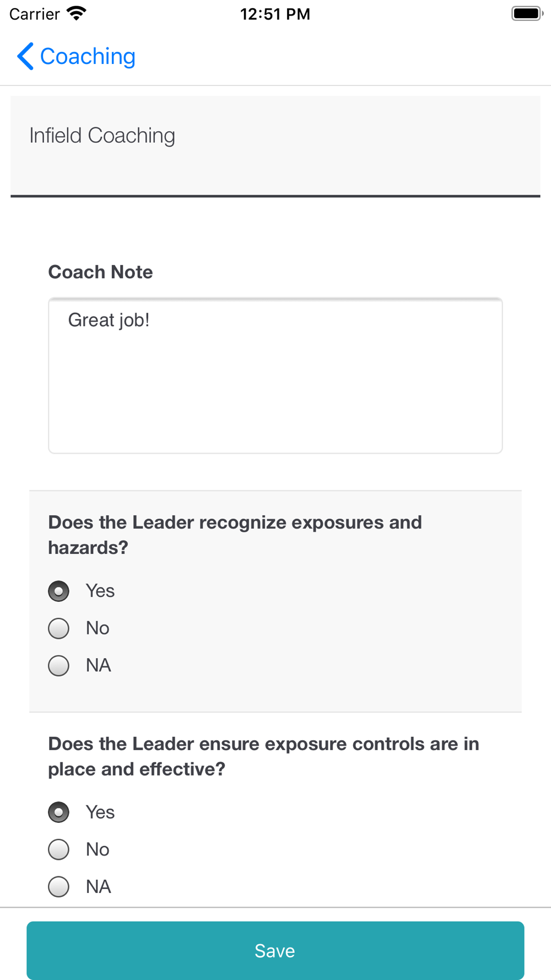
Task: Click the "Great job!" note text
Action: coord(109,320)
